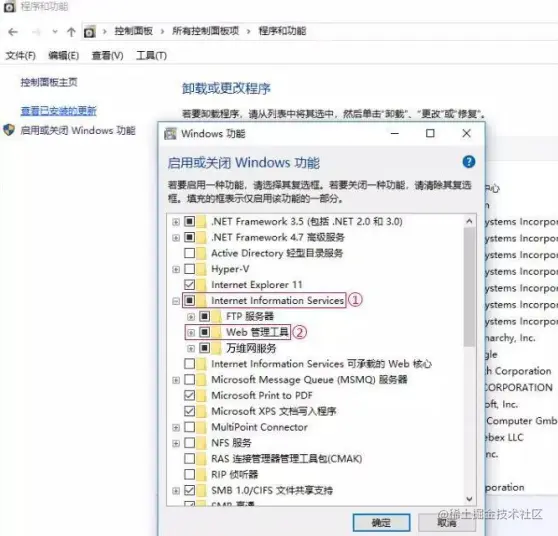Expand the 万维网服务 node
The height and width of the screenshot is (536, 558).
(191, 348)
